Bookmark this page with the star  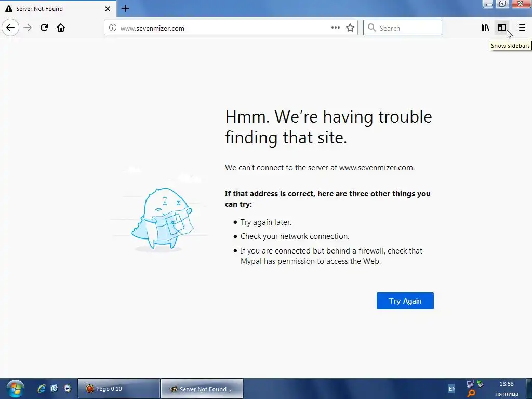350,28
